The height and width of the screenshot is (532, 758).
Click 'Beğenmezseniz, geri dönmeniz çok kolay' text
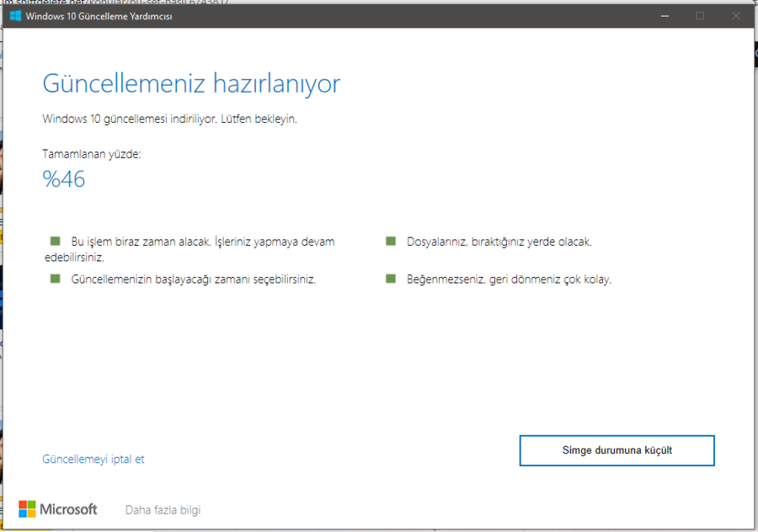click(x=509, y=279)
